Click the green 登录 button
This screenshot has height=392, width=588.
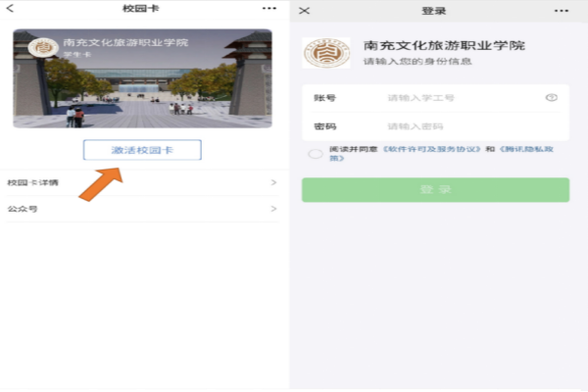pos(436,190)
